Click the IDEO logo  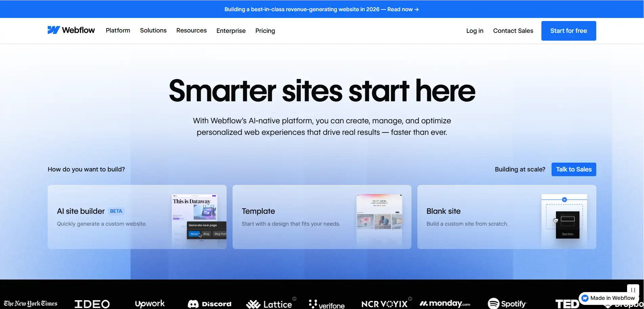(92, 303)
